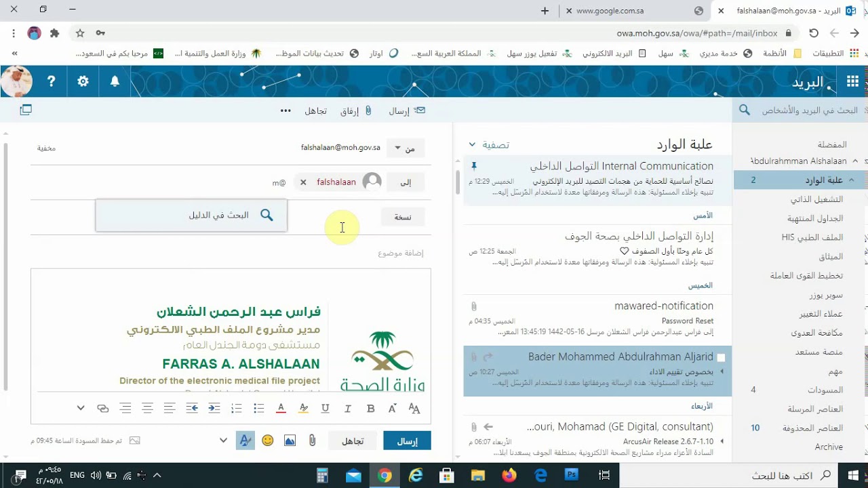This screenshot has width=868, height=488.
Task: Expand the ArcusAir Release conversation thread
Action: point(722,441)
